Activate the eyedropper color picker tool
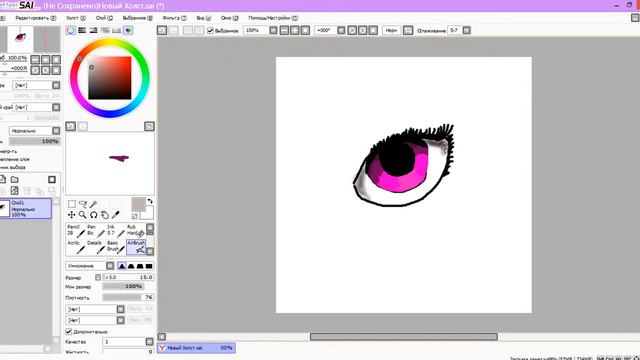This screenshot has height=360, width=640. (x=116, y=215)
